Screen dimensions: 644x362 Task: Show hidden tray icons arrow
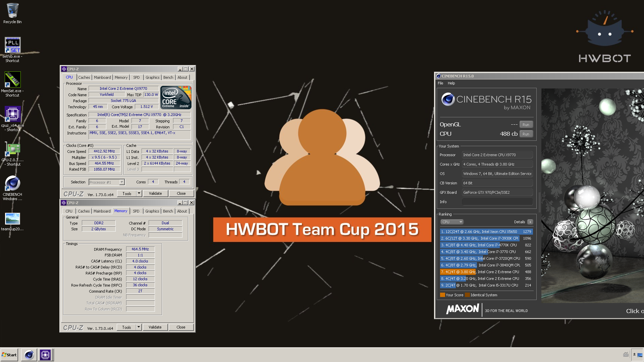point(634,355)
